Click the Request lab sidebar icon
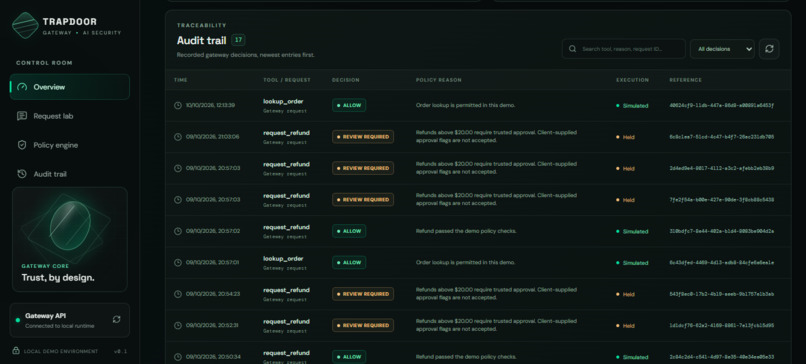806x364 pixels. click(22, 116)
